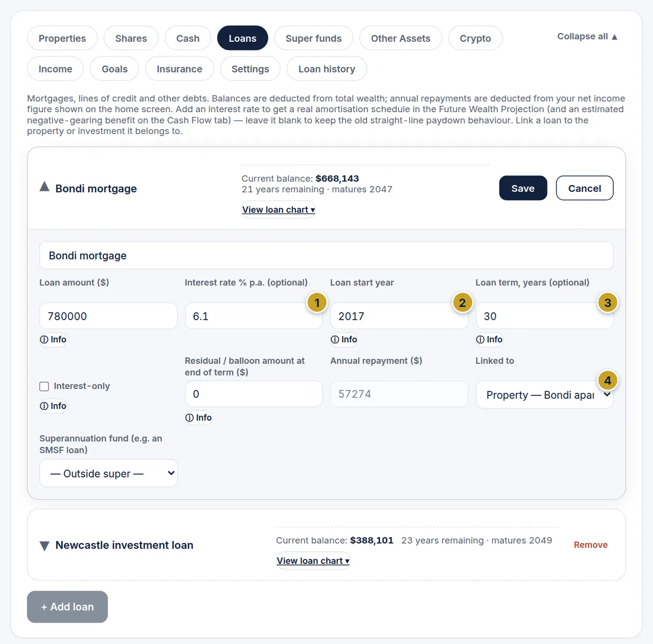Add a new loan
Screen dimensions: 653x644
click(x=67, y=607)
